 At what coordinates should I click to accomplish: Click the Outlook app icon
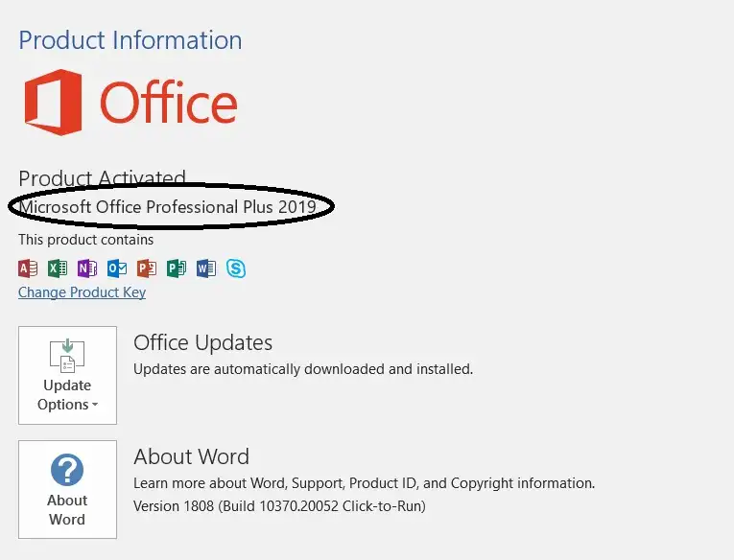pos(117,268)
